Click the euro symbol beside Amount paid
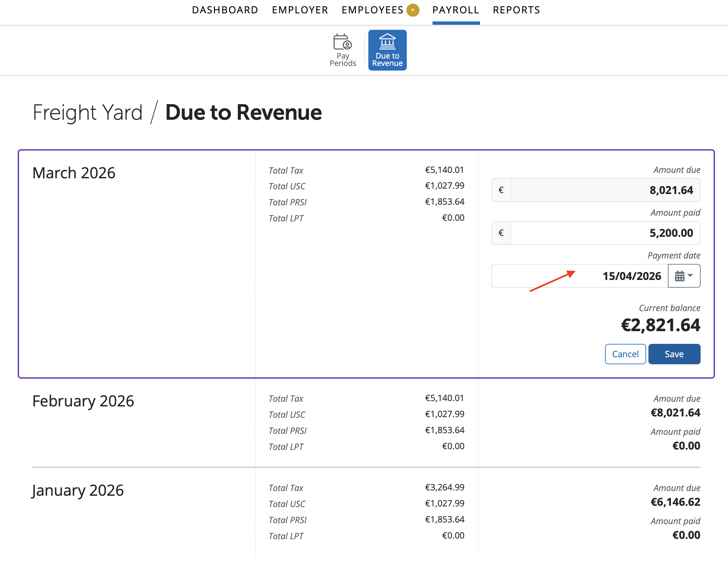 [x=501, y=233]
